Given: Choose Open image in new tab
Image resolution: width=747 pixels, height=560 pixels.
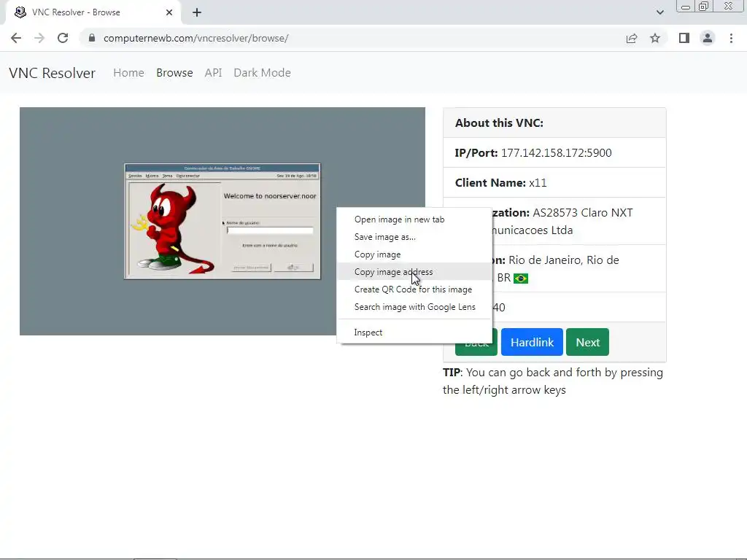Looking at the screenshot, I should coord(414,219).
